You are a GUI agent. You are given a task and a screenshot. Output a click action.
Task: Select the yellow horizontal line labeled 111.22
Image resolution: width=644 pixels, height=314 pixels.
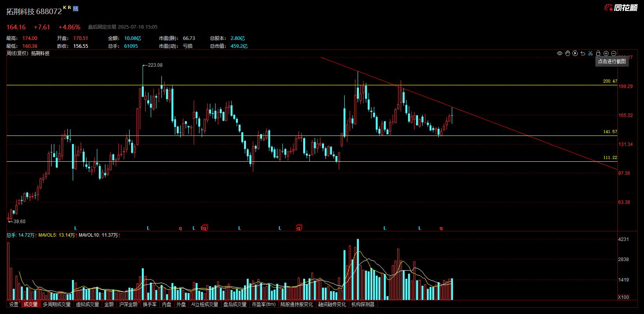point(311,161)
